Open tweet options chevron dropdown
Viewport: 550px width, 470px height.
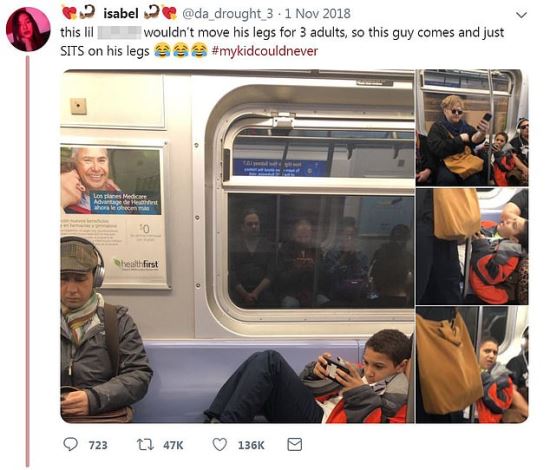522,15
